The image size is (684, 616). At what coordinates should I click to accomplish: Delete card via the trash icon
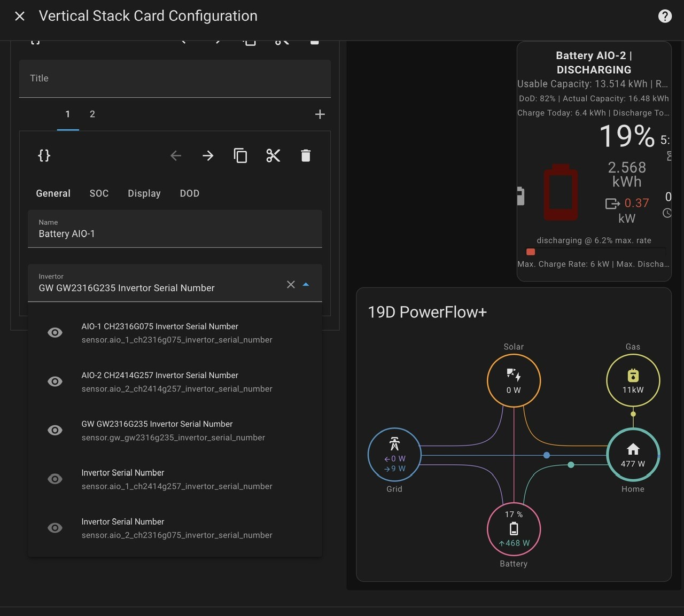306,155
